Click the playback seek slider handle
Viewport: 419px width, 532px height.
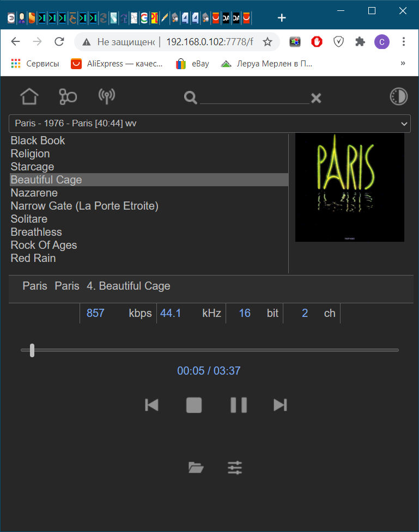[32, 350]
